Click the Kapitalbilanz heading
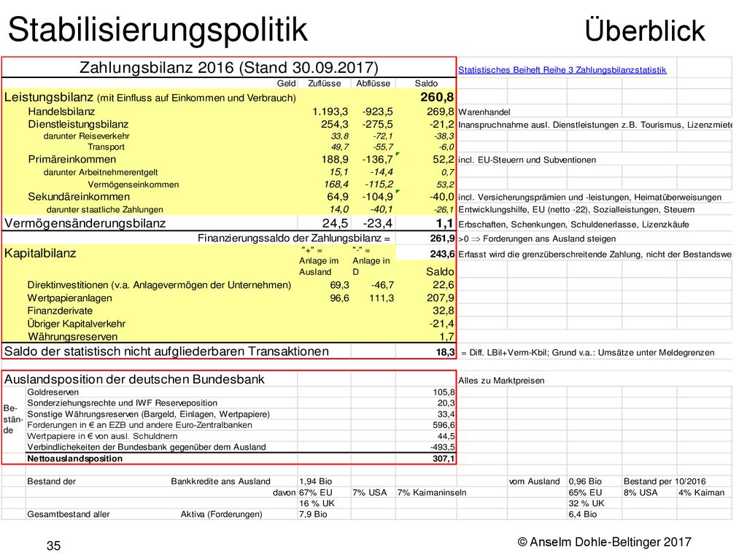747x560 pixels. (40, 253)
